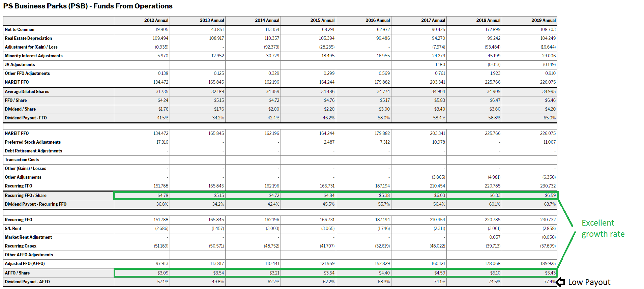The width and height of the screenshot is (644, 289).
Task: Click Preferred Stock Adjustments 2012 value 17.316
Action: [x=162, y=142]
